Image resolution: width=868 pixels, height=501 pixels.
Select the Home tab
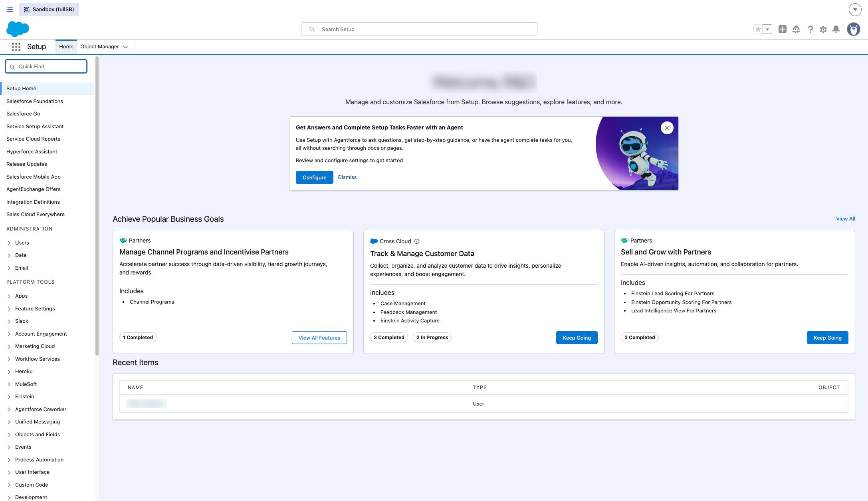pyautogui.click(x=66, y=47)
